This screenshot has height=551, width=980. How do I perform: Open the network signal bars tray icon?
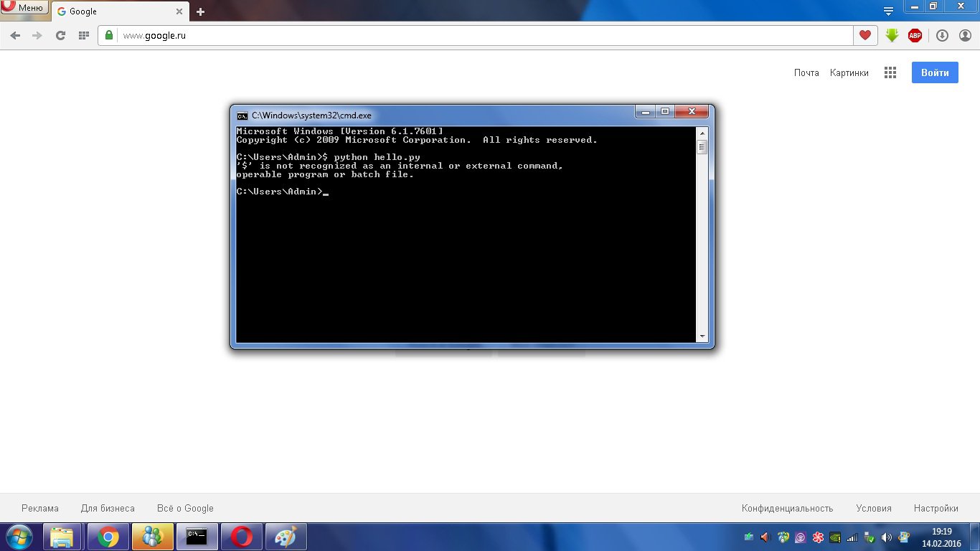(852, 537)
